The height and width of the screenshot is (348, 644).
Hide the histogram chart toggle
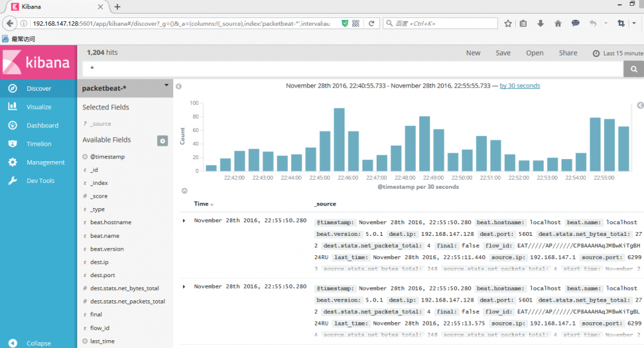pos(184,191)
